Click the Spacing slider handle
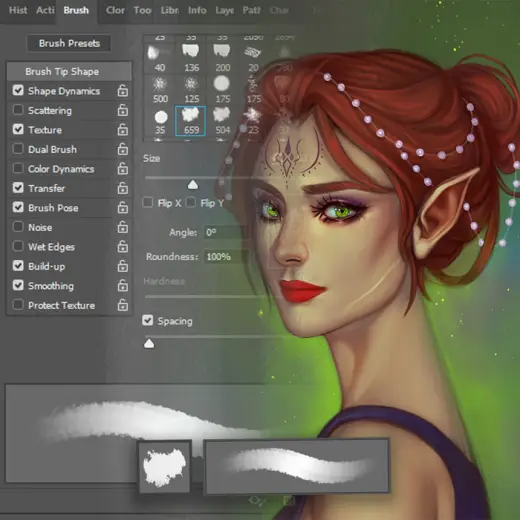This screenshot has width=520, height=520. [149, 343]
